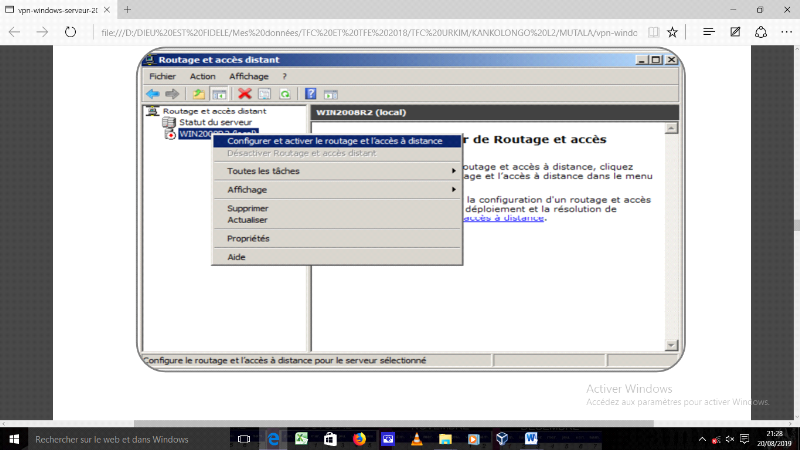The height and width of the screenshot is (450, 800).
Task: Click the details pane scroll down arrow
Action: (x=671, y=345)
